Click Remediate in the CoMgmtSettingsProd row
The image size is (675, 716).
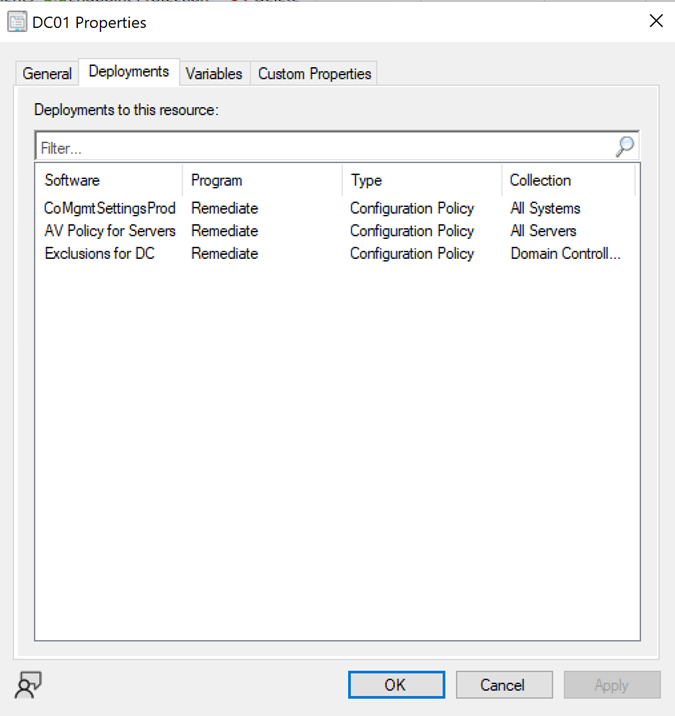[225, 208]
